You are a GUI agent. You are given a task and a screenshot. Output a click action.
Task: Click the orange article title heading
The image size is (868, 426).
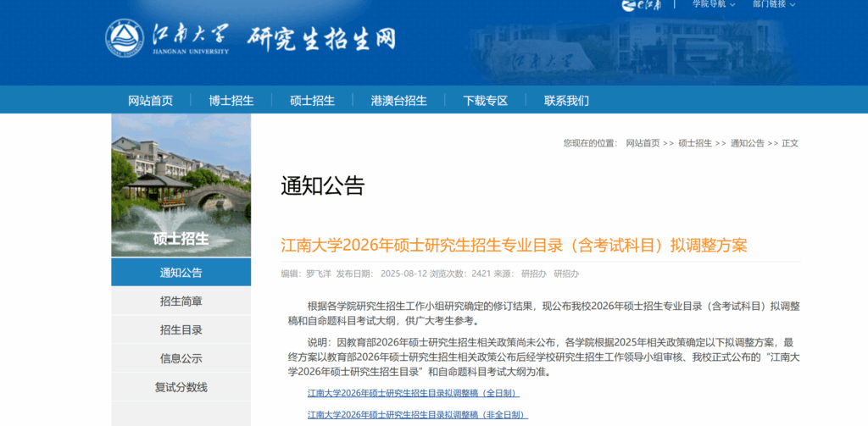click(x=515, y=245)
